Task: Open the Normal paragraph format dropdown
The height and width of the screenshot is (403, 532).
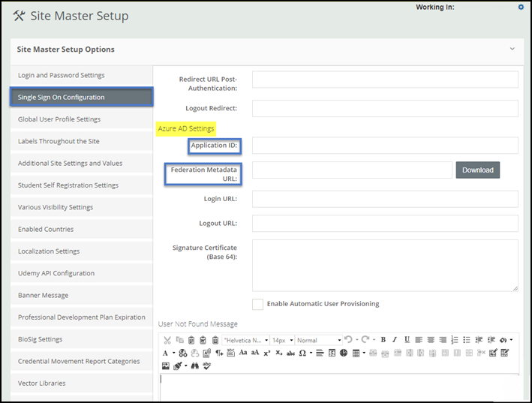Action: (x=318, y=340)
